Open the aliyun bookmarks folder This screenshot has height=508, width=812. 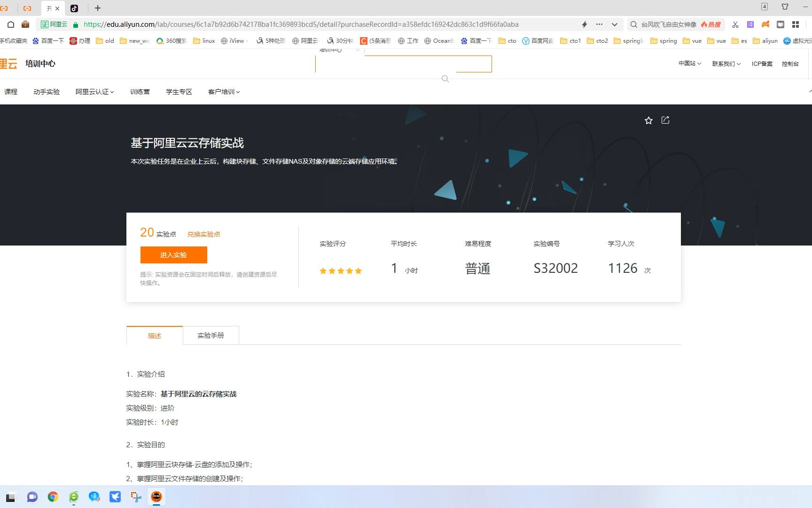pyautogui.click(x=765, y=41)
